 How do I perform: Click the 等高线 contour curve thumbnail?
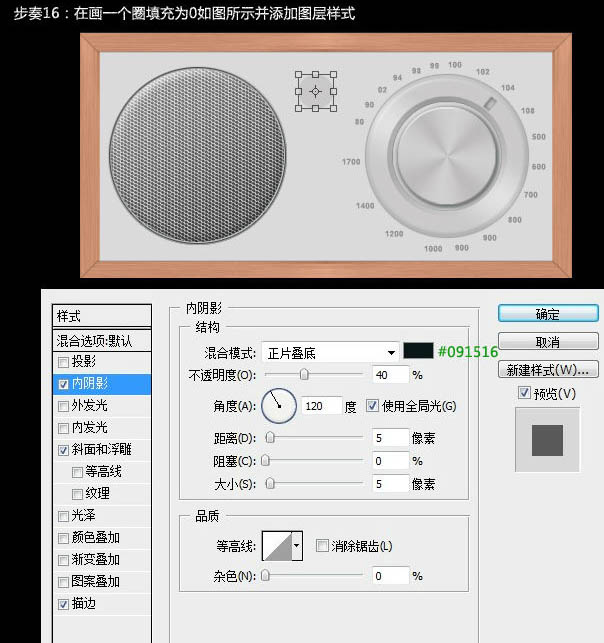click(277, 546)
